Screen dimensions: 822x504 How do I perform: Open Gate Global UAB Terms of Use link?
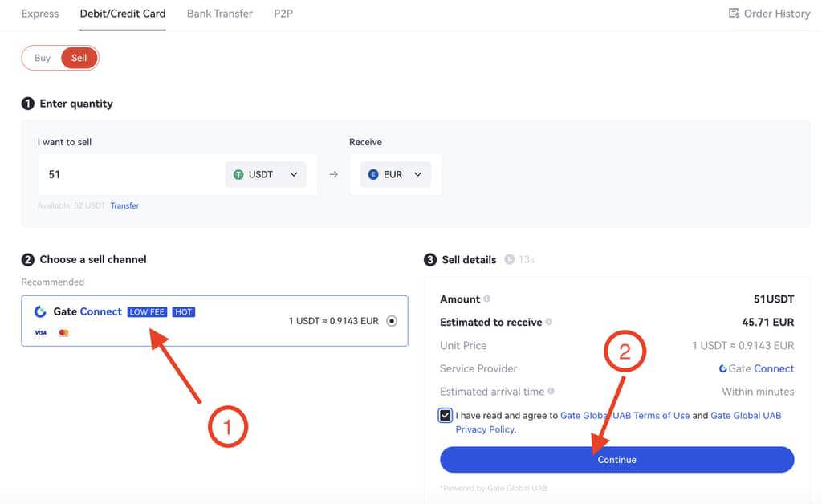click(625, 416)
